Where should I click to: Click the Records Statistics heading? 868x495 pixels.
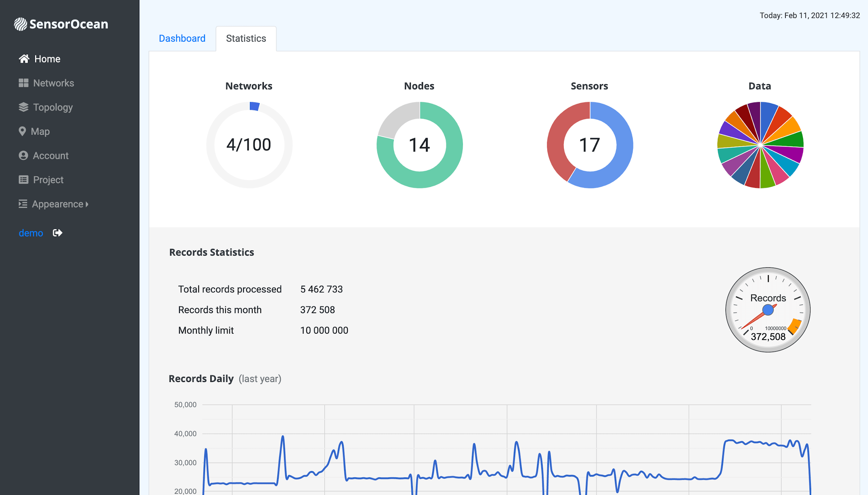tap(212, 252)
